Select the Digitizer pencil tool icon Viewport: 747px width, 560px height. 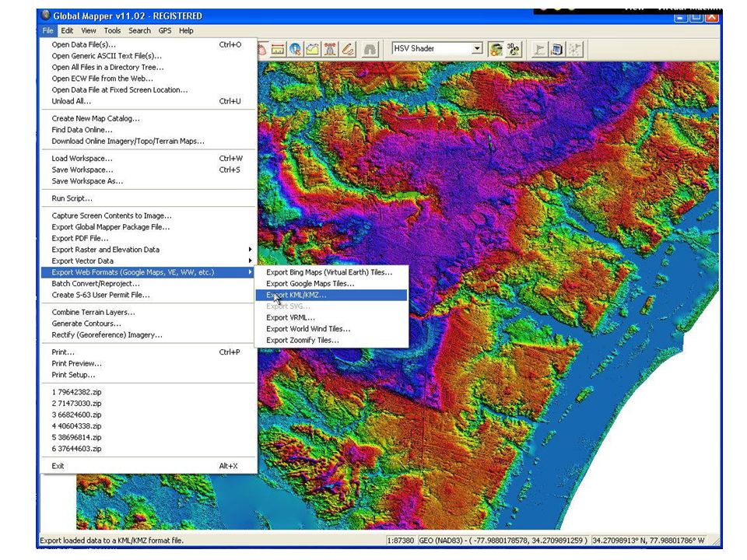349,48
